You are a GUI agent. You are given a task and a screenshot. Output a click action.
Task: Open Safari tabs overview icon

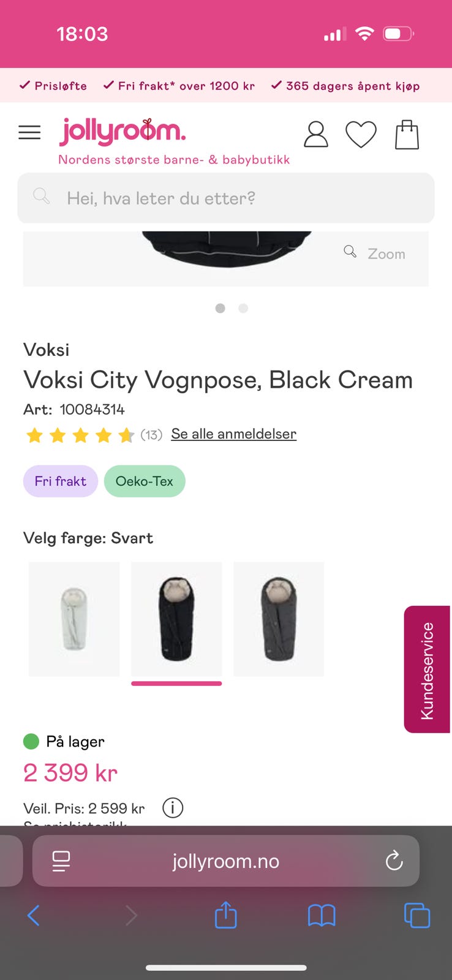417,916
